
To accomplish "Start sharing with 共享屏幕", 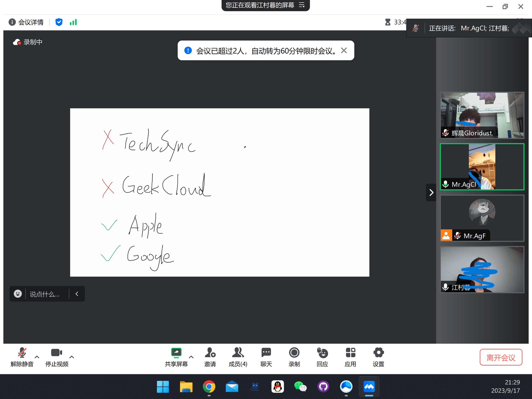I will click(x=176, y=357).
